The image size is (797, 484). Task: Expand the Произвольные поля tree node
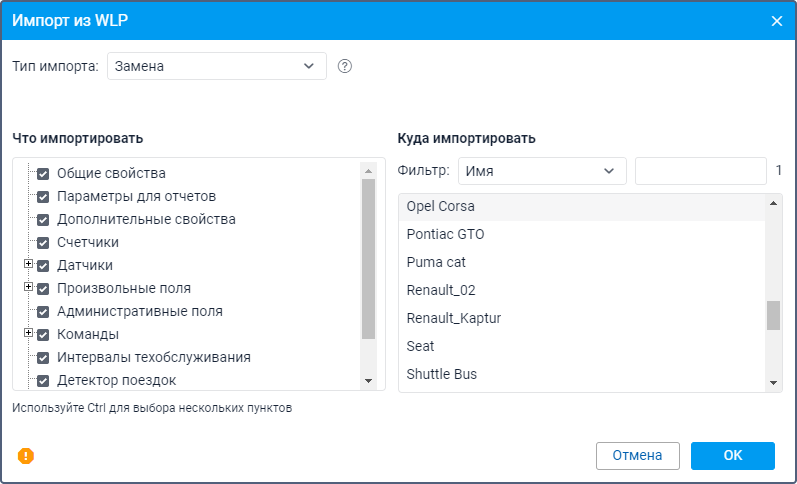(29, 288)
